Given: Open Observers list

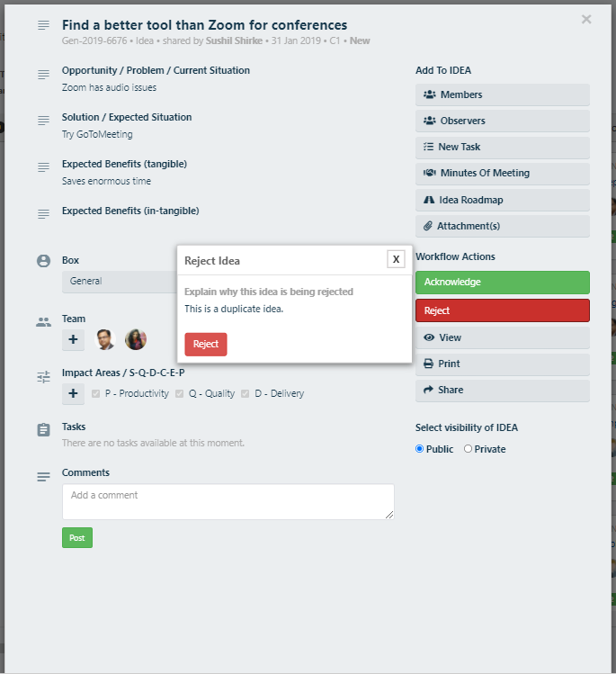Looking at the screenshot, I should coord(502,121).
